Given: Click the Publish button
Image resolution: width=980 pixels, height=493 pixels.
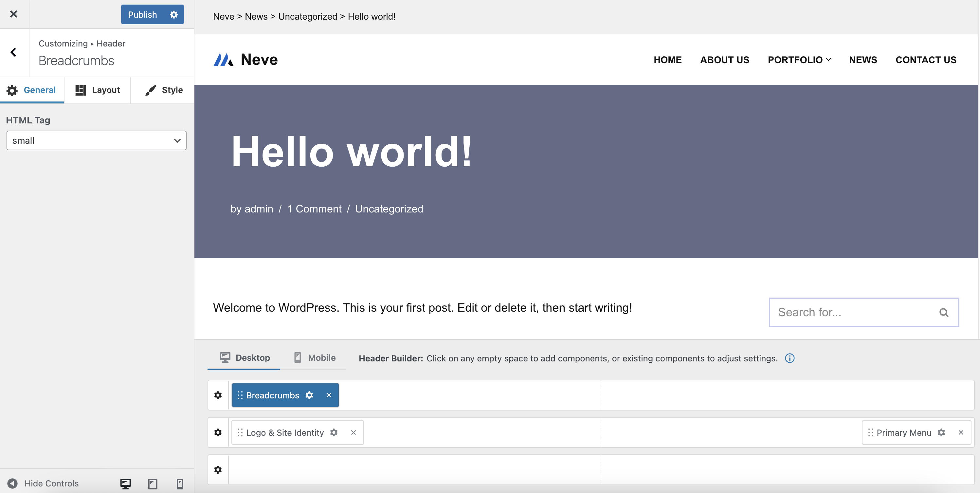Looking at the screenshot, I should [142, 14].
